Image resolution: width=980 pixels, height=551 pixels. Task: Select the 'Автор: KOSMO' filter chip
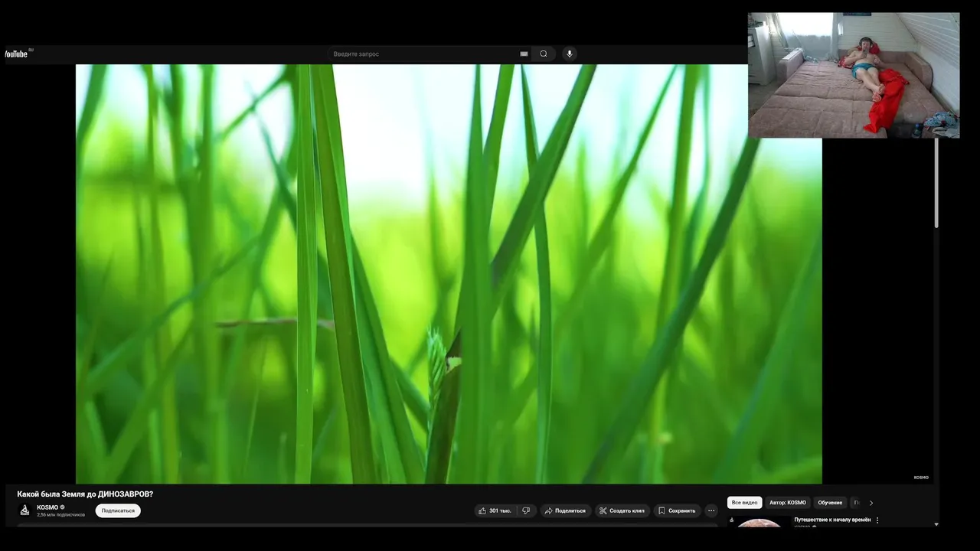788,503
